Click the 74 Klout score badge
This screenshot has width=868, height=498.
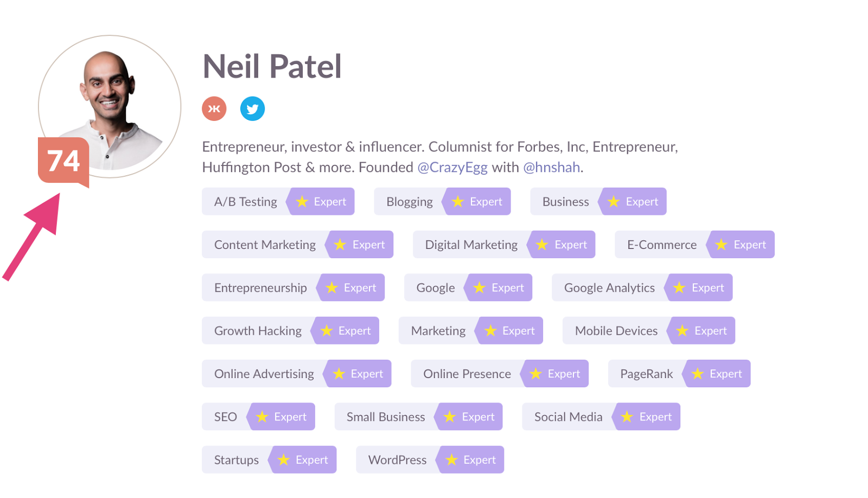(63, 162)
